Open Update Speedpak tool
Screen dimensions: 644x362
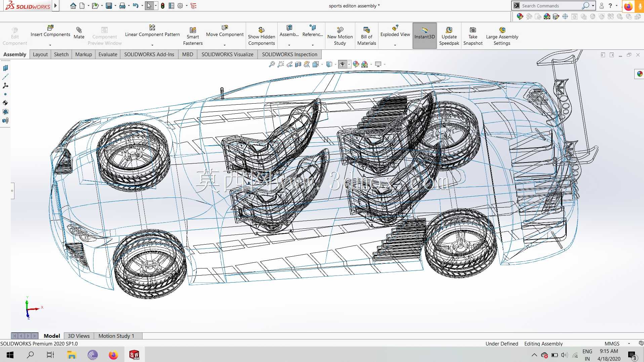[x=449, y=36]
